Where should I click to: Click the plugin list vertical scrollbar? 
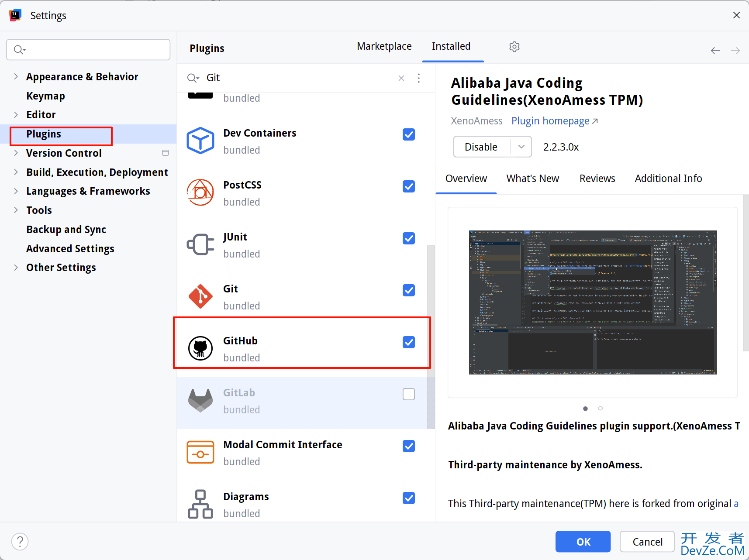(x=431, y=337)
